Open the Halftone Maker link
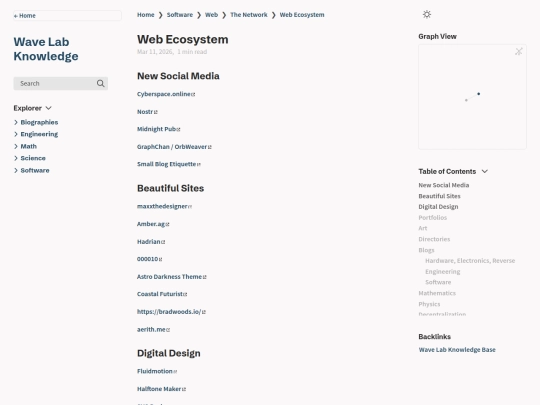The width and height of the screenshot is (540, 405). tap(161, 389)
